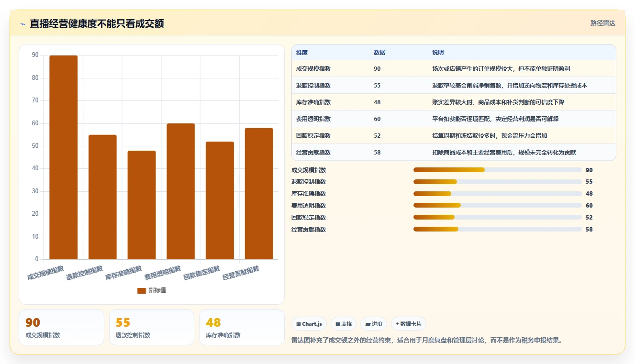Click the 经营贡献指数 progress bar
Viewport: 635px width, 364px height.
point(498,230)
